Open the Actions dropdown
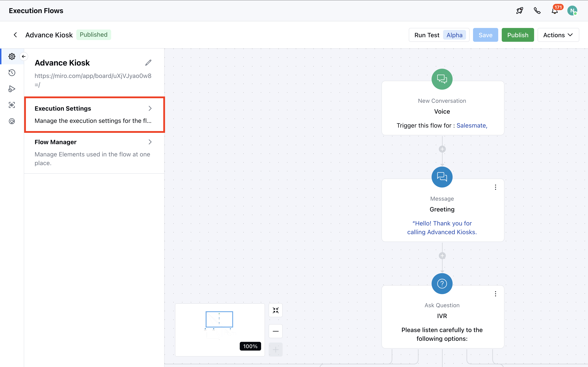588x367 pixels. point(558,35)
